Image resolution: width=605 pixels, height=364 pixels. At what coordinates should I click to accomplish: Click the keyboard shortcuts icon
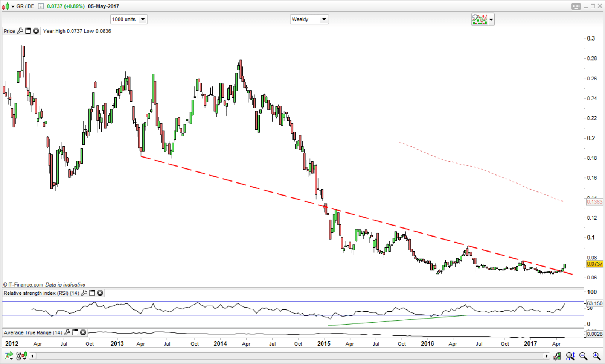coord(576,6)
